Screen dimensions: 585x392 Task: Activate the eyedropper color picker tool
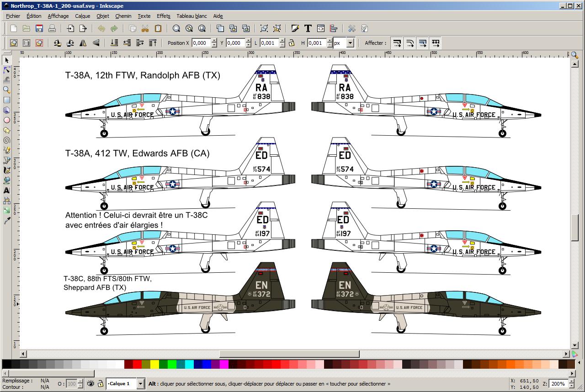(x=7, y=221)
